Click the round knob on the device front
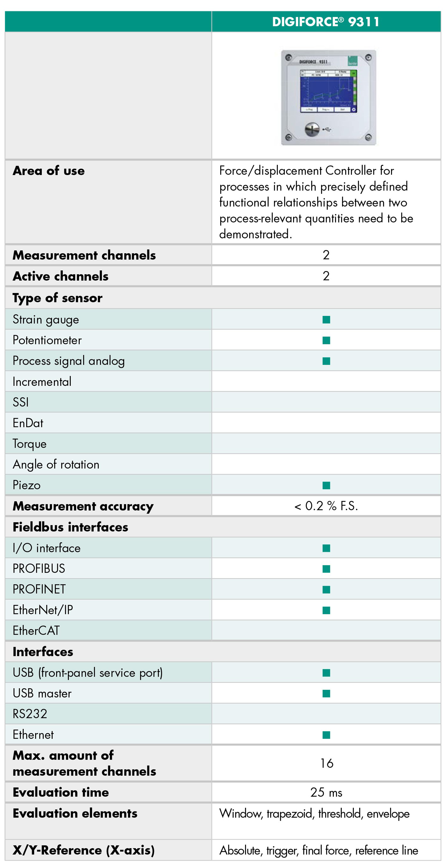This screenshot has height=868, width=446. (x=312, y=129)
